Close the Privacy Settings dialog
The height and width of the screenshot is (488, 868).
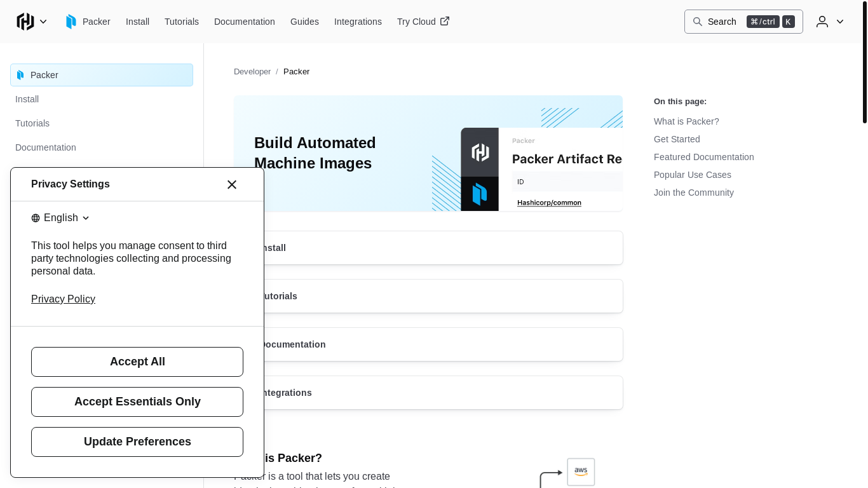coord(232,184)
